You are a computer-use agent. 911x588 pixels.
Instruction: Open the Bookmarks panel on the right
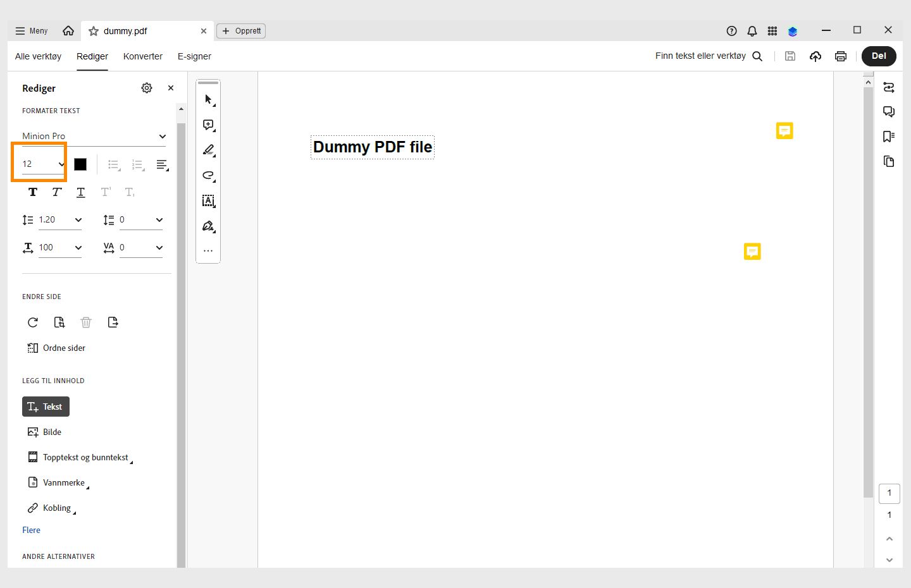pyautogui.click(x=889, y=137)
